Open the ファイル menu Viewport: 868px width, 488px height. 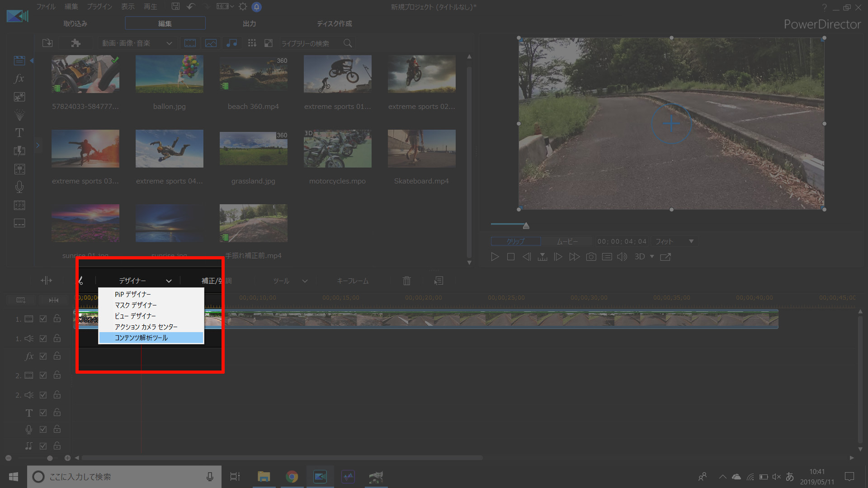click(x=46, y=6)
